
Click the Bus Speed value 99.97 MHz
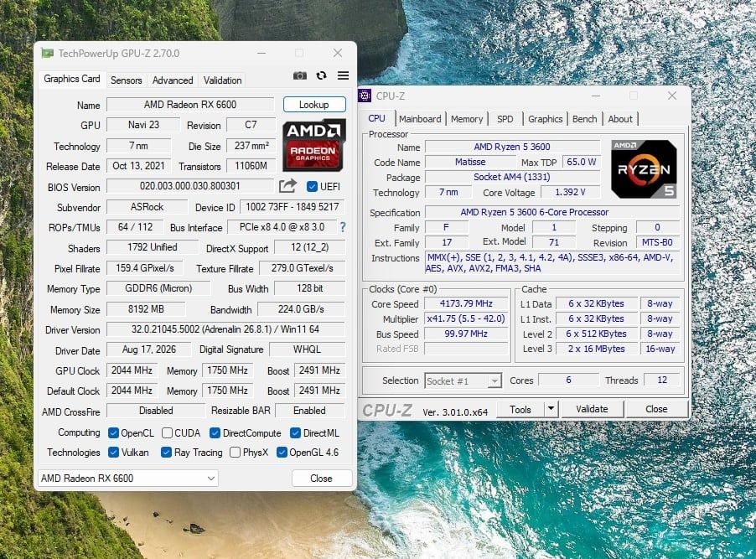point(466,334)
